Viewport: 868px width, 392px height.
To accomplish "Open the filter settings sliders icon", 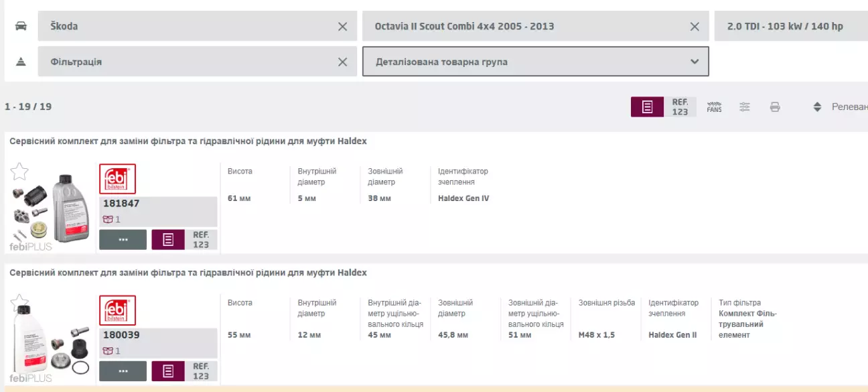I will pyautogui.click(x=745, y=107).
